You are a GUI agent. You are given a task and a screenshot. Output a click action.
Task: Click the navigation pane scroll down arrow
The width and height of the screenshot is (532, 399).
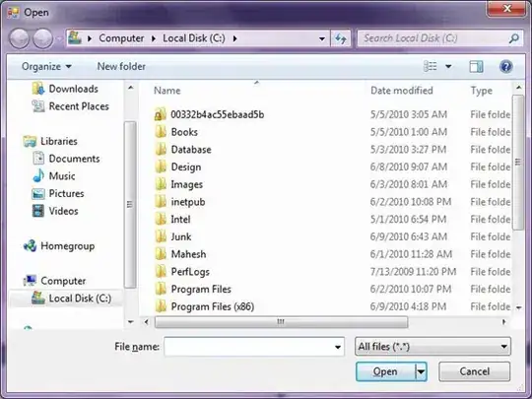[131, 321]
